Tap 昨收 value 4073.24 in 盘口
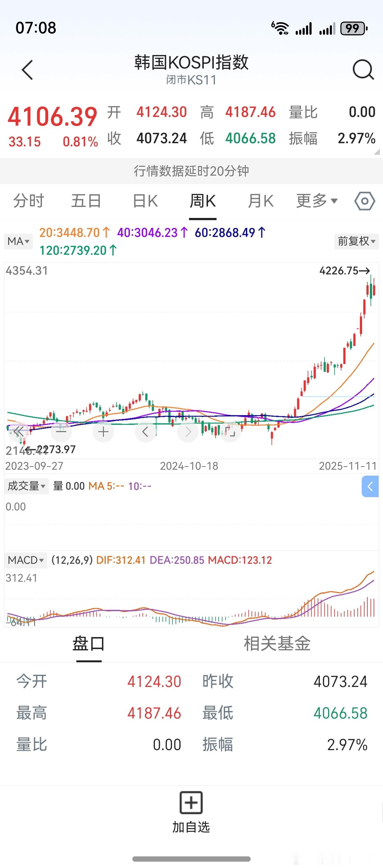 [340, 682]
